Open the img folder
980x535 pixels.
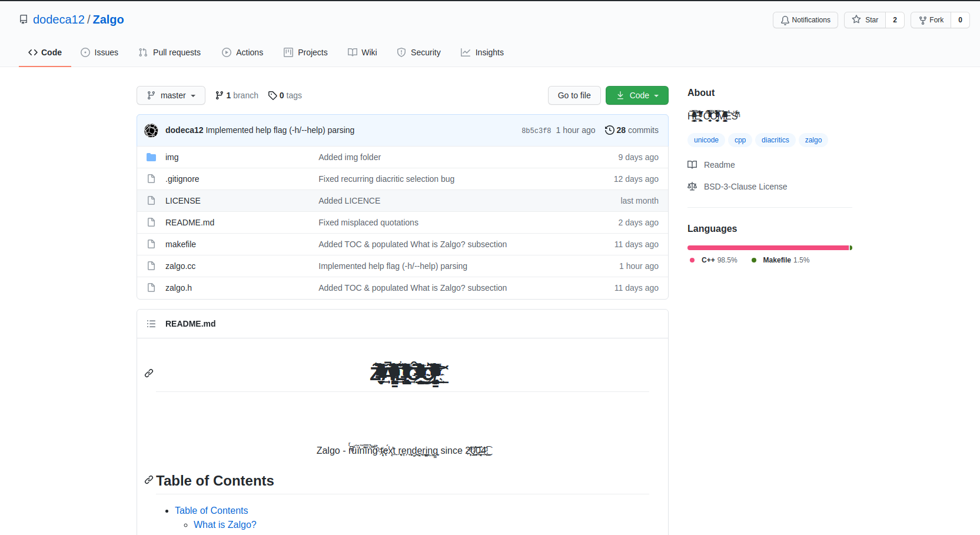172,157
